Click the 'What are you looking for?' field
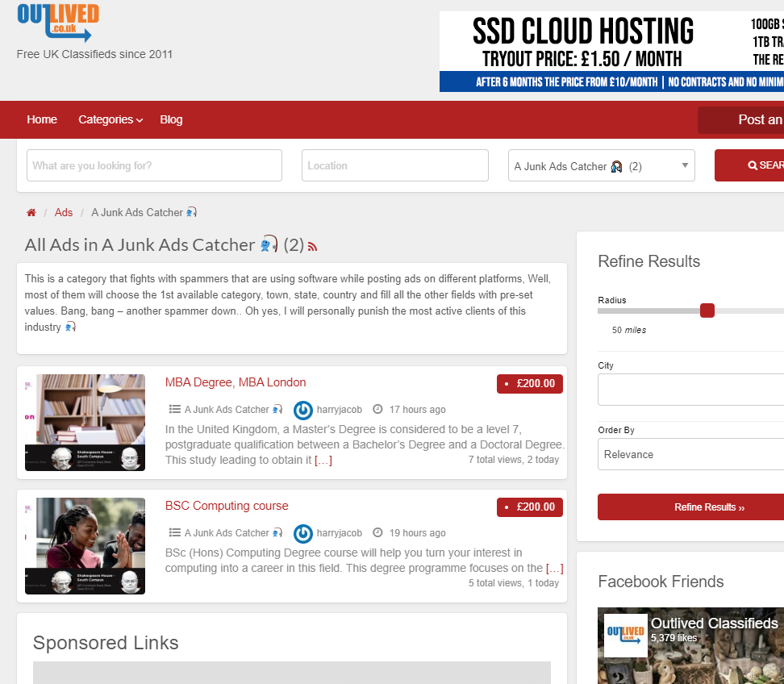 coord(154,165)
